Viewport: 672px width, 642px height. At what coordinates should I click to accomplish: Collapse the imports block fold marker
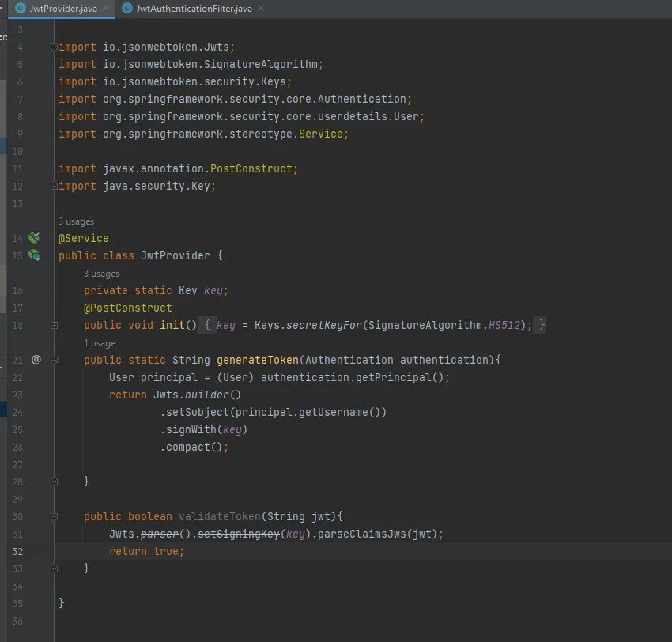54,47
